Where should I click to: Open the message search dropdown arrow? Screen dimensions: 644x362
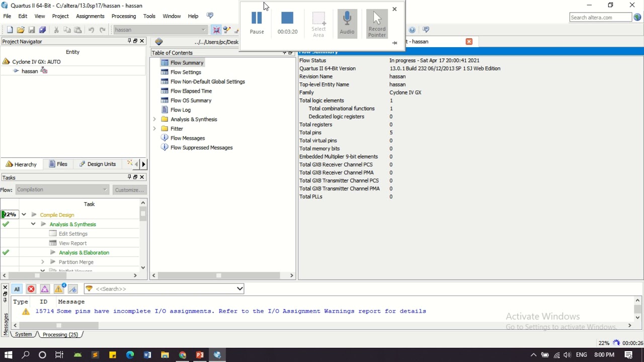point(240,289)
